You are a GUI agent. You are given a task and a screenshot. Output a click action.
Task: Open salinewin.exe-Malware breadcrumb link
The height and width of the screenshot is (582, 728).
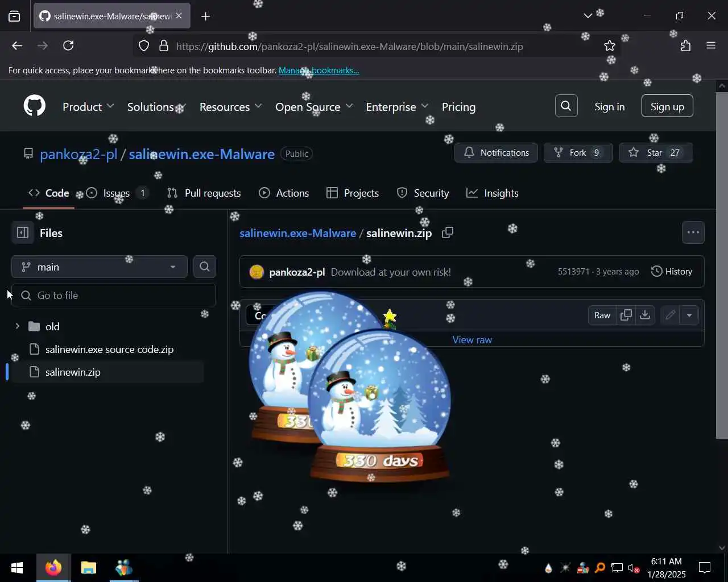(297, 233)
